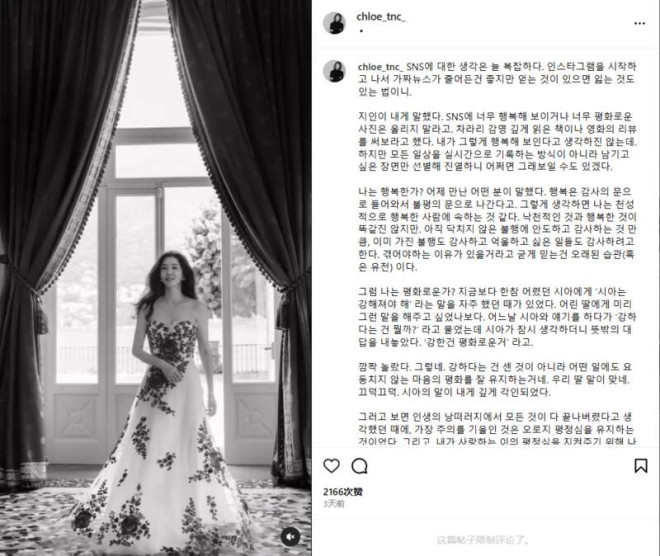The image size is (660, 556).
Task: Click chloe_tnc_ avatar beside the caption
Action: tap(334, 71)
